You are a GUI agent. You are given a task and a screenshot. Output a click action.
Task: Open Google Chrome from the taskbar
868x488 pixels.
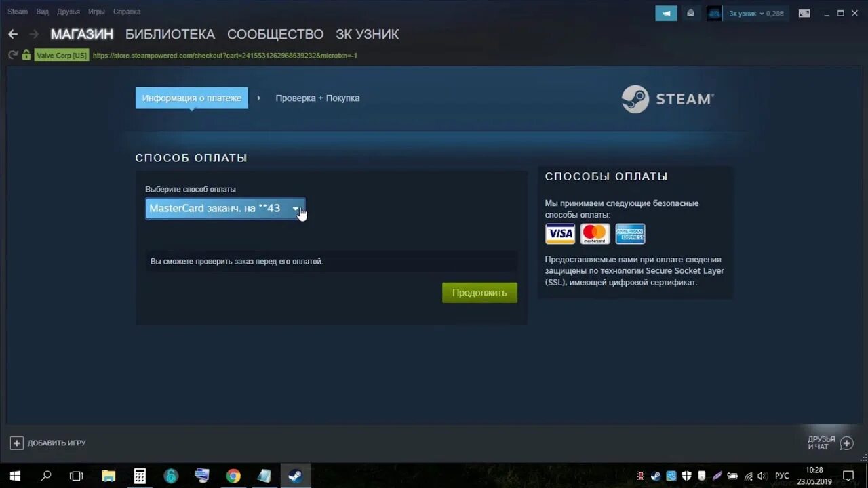coord(233,476)
